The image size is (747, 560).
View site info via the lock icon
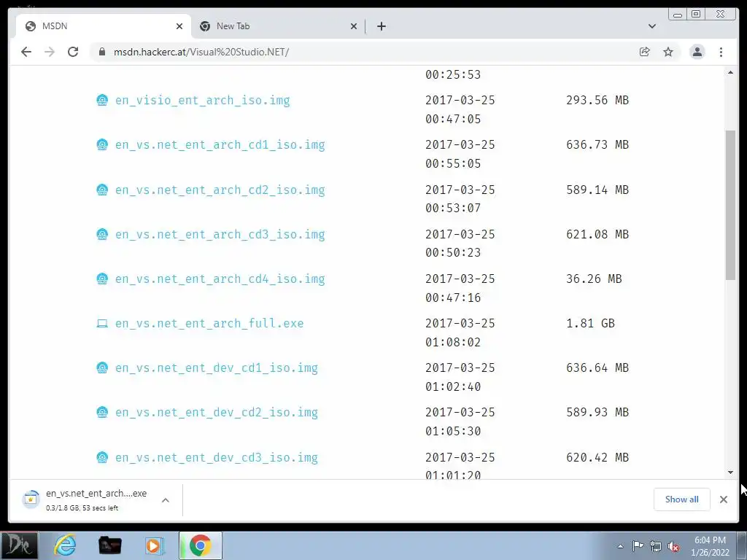coord(101,52)
